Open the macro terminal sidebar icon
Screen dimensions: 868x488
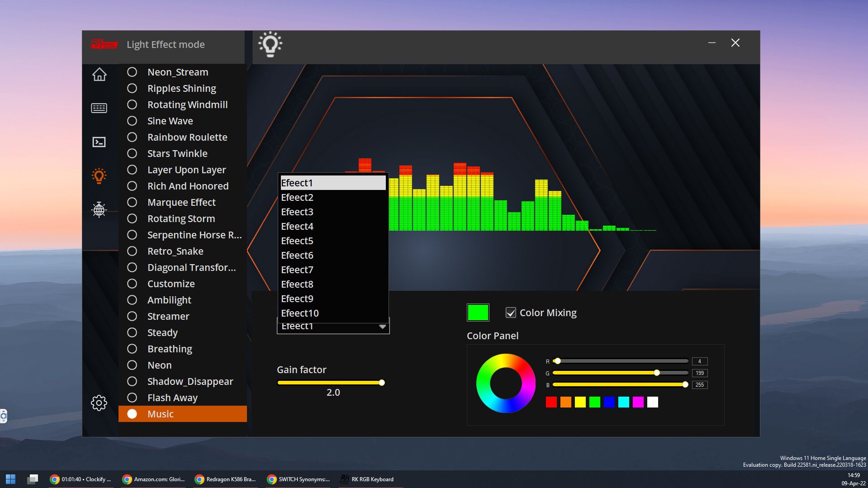coord(99,142)
